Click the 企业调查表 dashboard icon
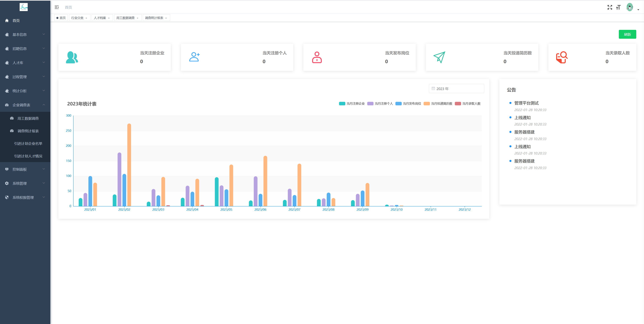Screen dimensions: 644x324 (7, 105)
